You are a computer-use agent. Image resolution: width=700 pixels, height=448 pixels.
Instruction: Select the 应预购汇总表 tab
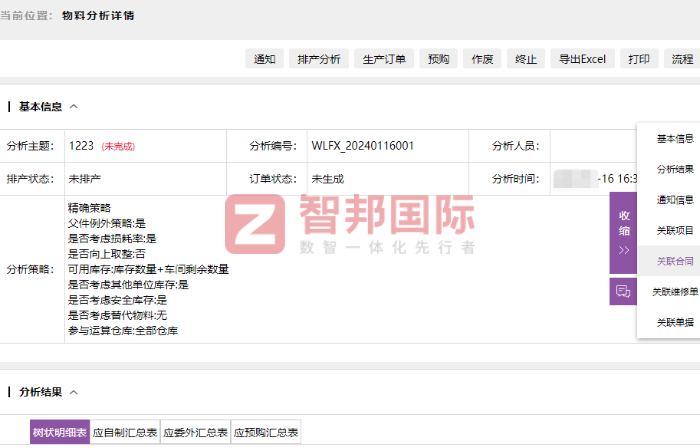coord(266,433)
